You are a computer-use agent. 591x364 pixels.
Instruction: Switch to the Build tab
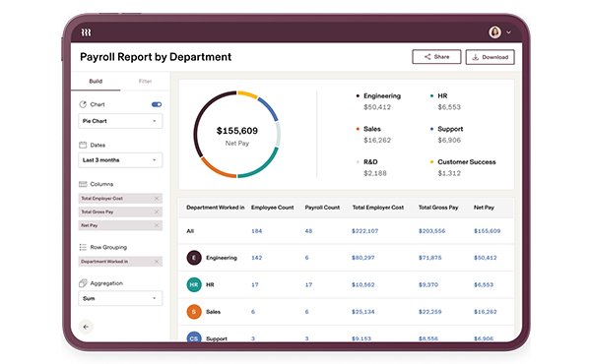(x=96, y=82)
